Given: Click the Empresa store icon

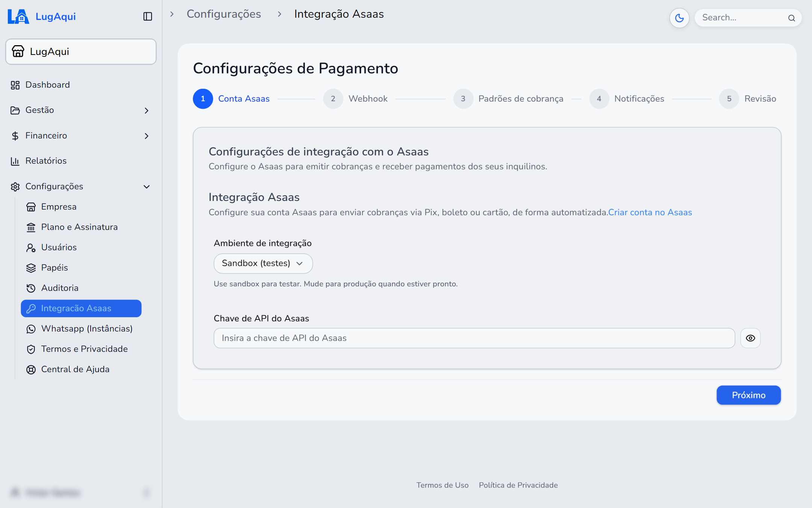Looking at the screenshot, I should point(31,207).
